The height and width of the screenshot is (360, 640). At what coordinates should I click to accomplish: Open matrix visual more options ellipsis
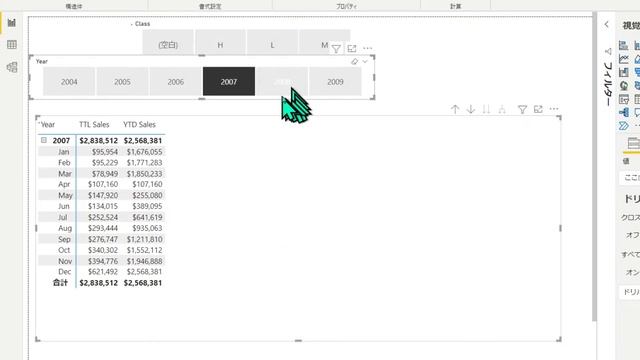(553, 109)
